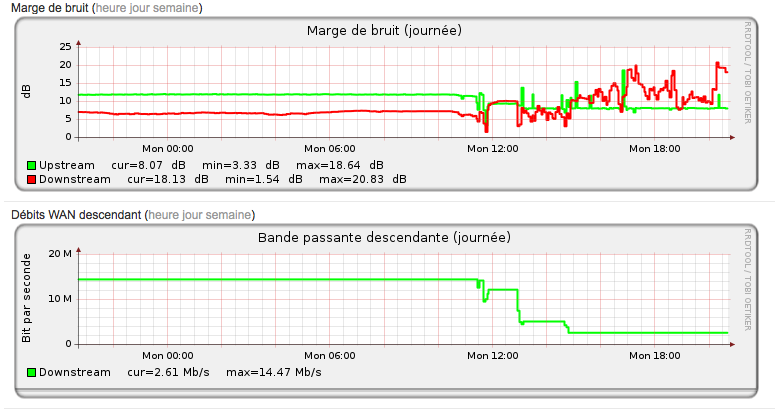Click the green Upstream legend swatch
The height and width of the screenshot is (413, 775).
32,165
